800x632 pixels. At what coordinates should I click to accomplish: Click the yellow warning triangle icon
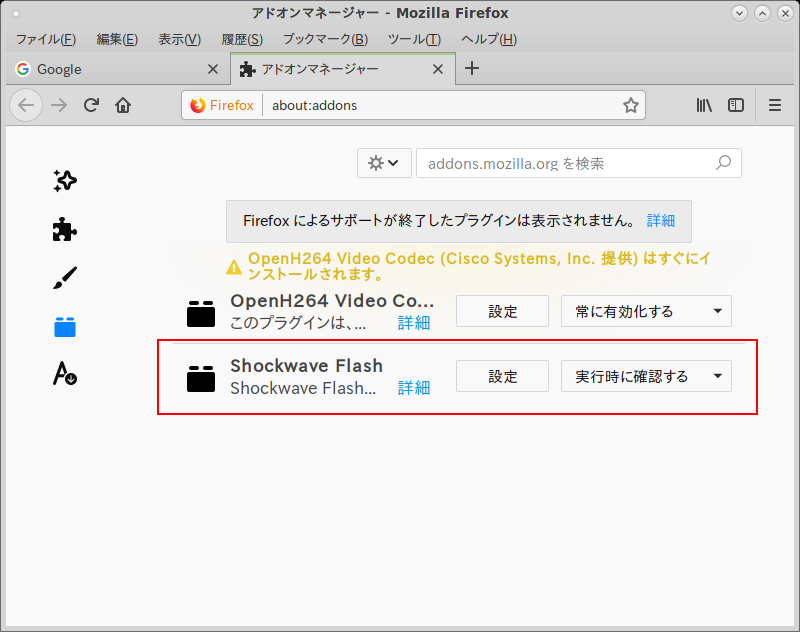tap(234, 266)
